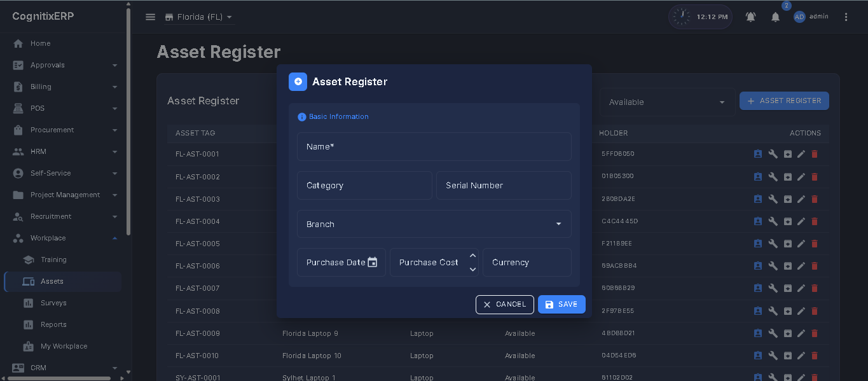Assign asset FL-AST-0001 using badge icon
This screenshot has width=868, height=381.
tap(757, 154)
